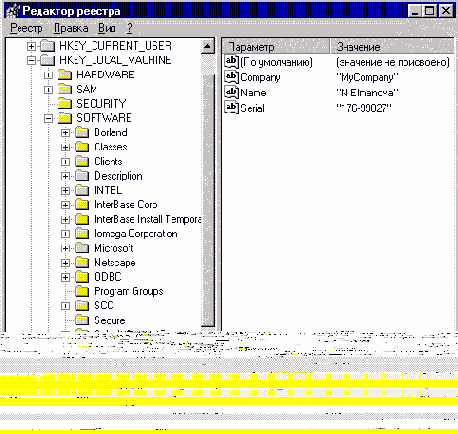Image resolution: width=458 pixels, height=434 pixels.
Task: Click the SCC folder icon
Action: click(82, 306)
